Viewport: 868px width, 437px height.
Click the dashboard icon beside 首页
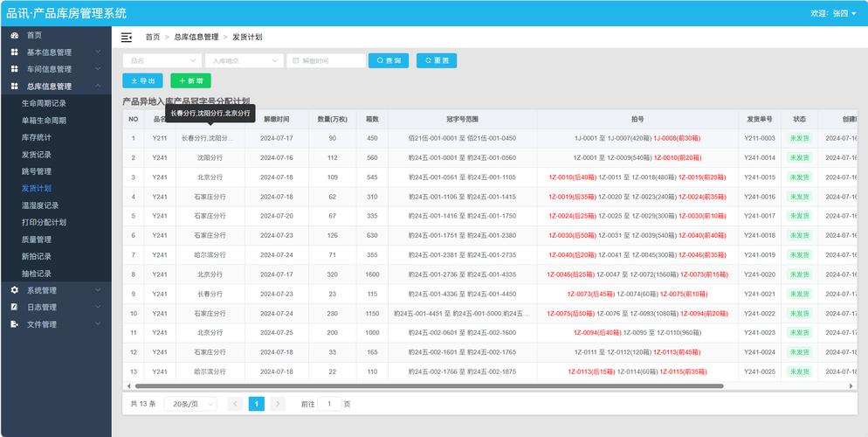(14, 35)
